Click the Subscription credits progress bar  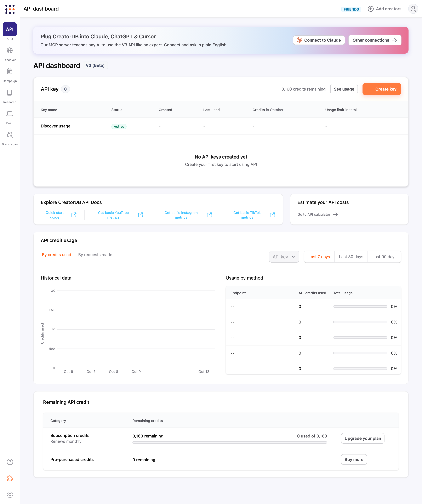pyautogui.click(x=229, y=442)
